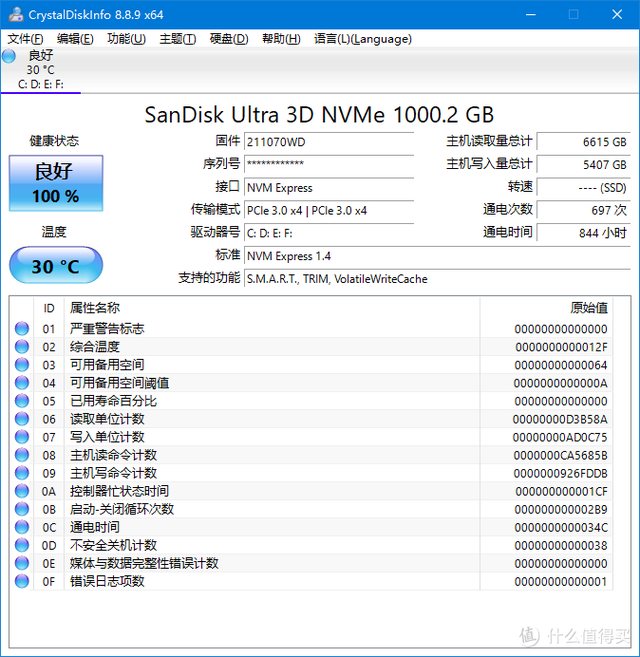Open the 文件(F) menu
Screen dimensions: 640x657
(x=26, y=39)
